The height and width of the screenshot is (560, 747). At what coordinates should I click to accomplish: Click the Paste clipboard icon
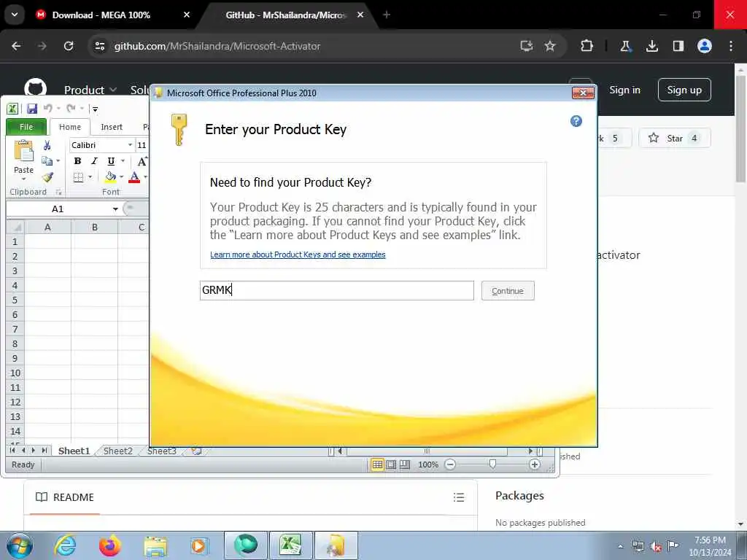24,152
